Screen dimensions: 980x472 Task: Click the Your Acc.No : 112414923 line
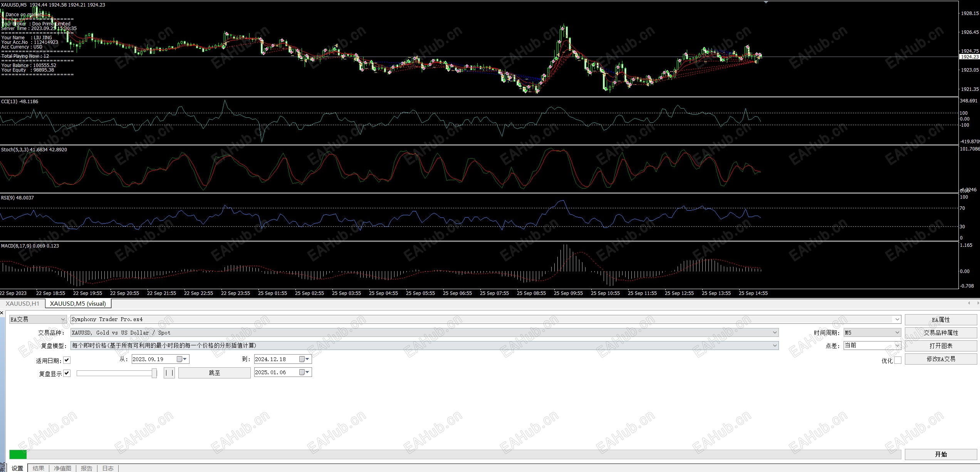(30, 42)
